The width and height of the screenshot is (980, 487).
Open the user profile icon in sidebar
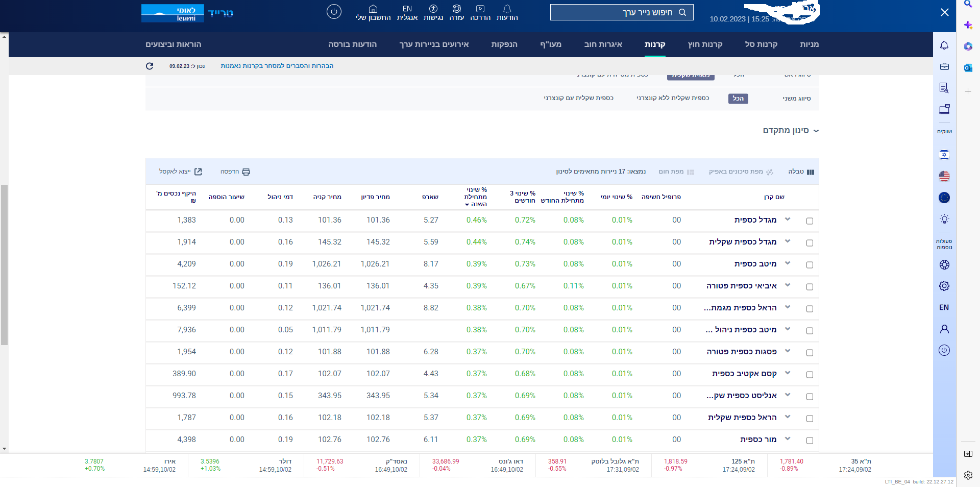[x=944, y=329]
